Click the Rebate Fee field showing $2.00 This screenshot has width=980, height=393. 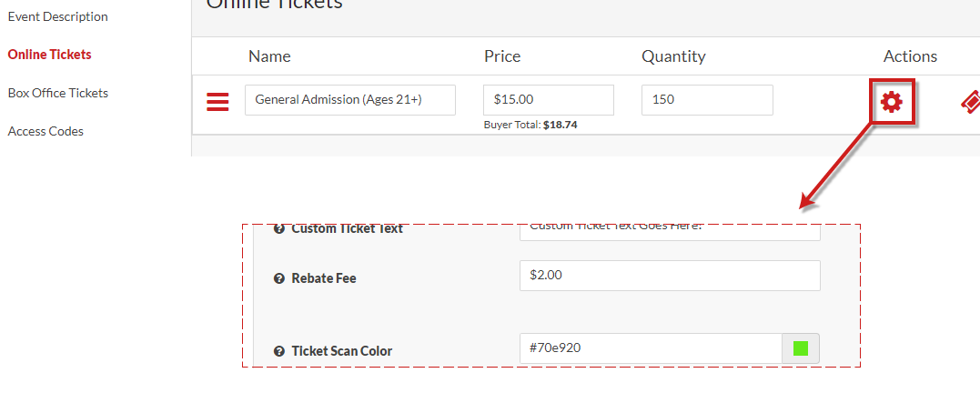670,276
